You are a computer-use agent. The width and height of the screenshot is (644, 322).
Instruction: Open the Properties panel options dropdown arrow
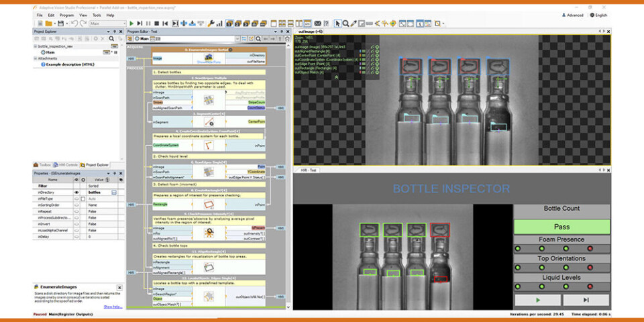point(109,173)
